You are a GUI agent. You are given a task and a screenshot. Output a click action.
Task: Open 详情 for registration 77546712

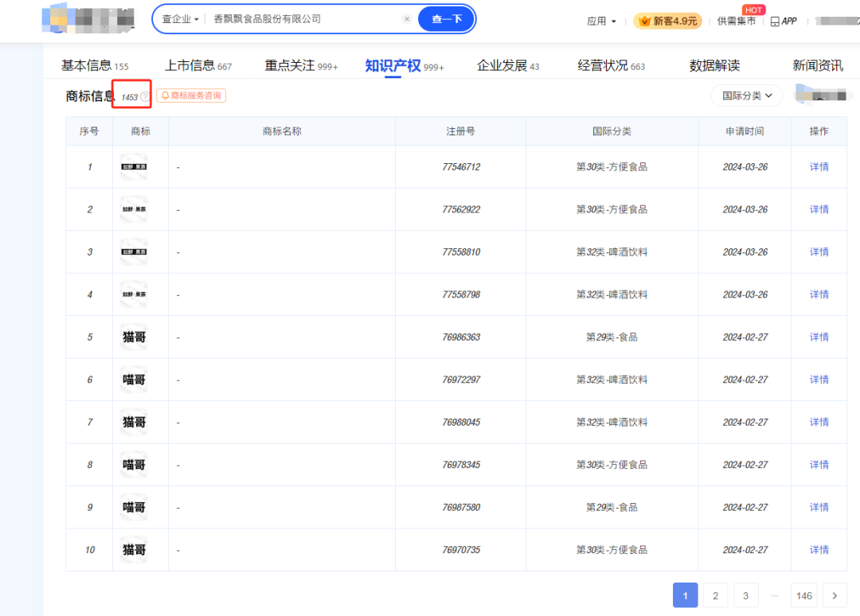pyautogui.click(x=819, y=166)
